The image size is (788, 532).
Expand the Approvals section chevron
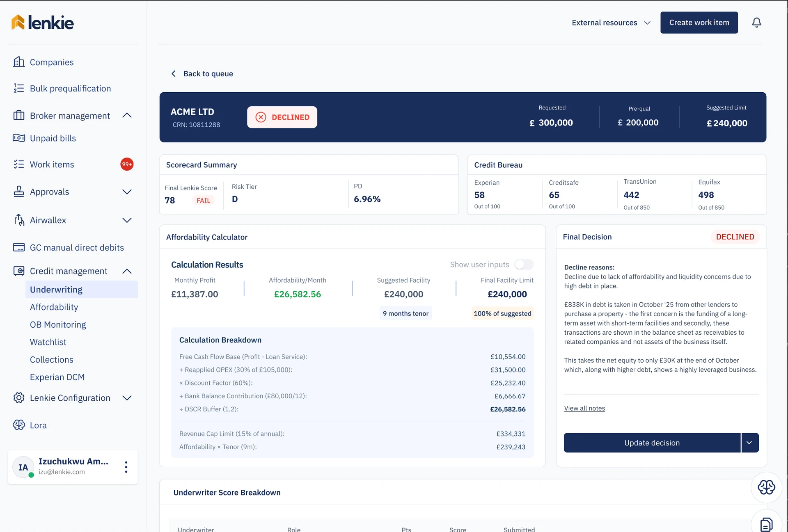point(127,192)
